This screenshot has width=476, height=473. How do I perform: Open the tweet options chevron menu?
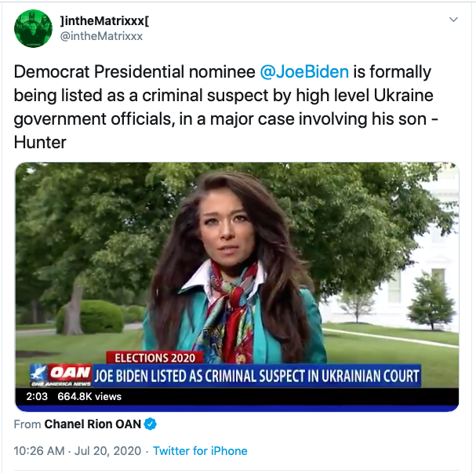(x=453, y=19)
